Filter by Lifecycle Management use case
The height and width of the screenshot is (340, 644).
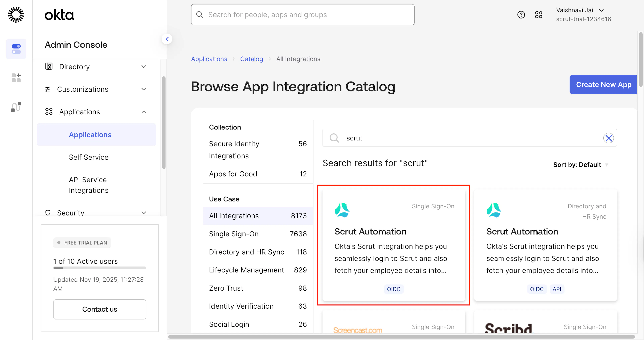tap(258, 270)
